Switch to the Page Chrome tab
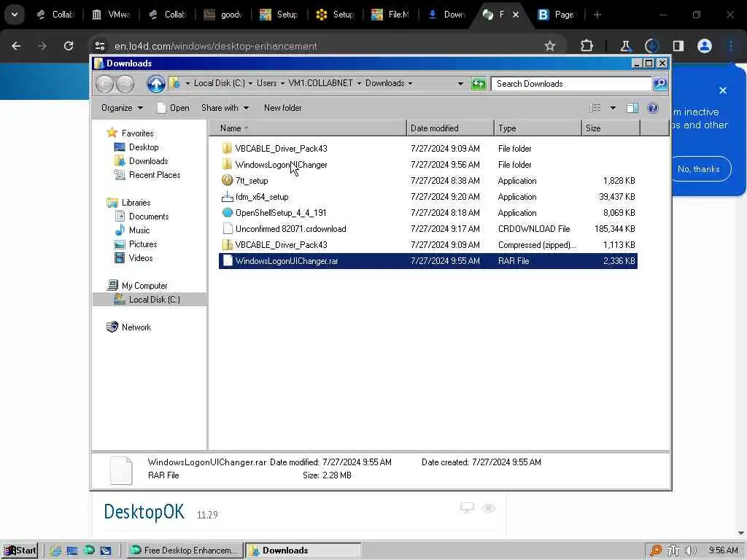 (x=557, y=15)
